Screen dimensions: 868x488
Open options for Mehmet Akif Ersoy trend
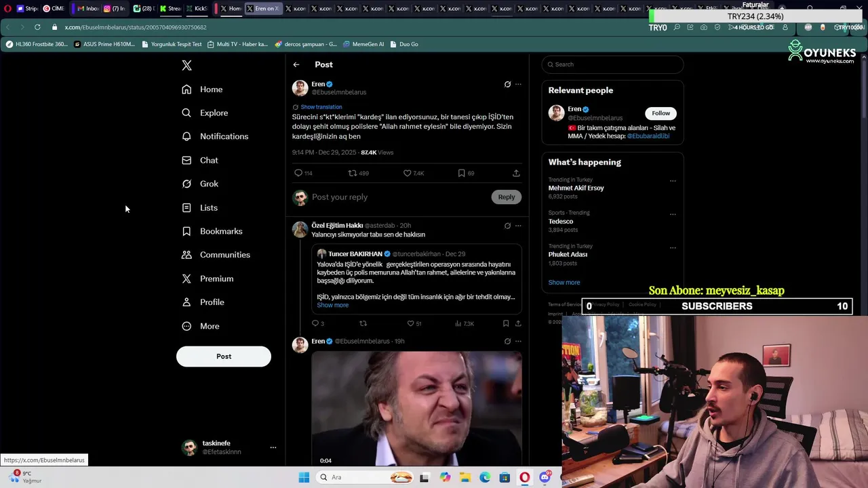(673, 181)
